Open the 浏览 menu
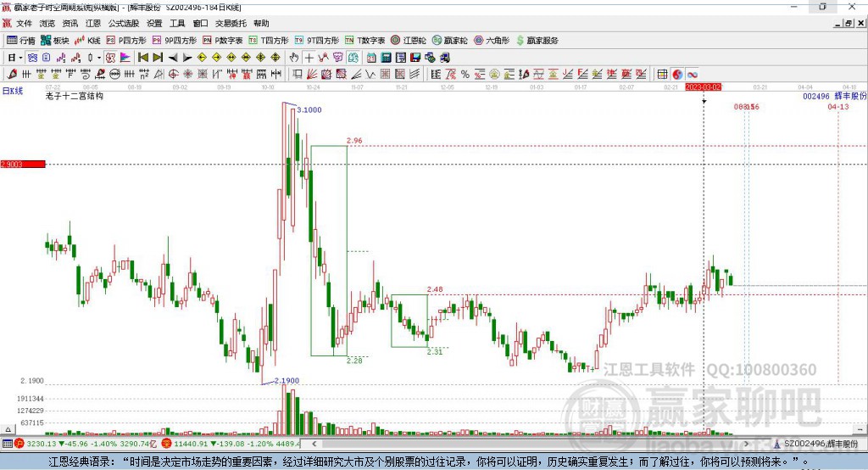This screenshot has height=470, width=868. (47, 23)
